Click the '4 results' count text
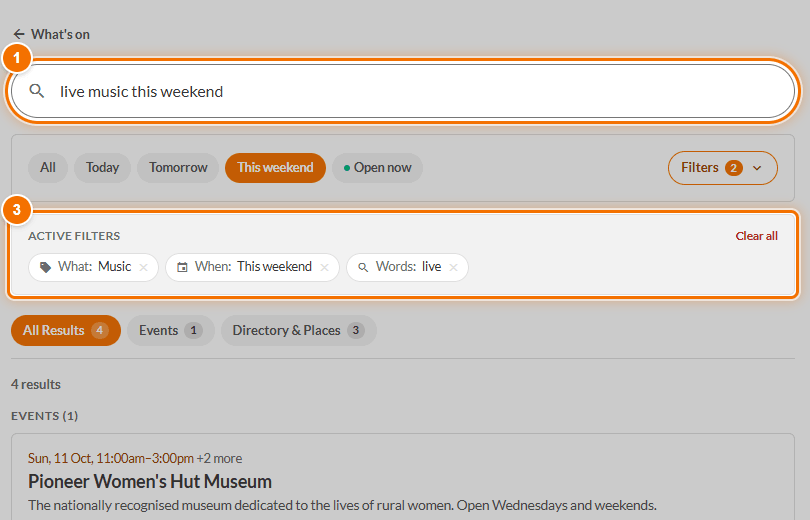Viewport: 810px width, 520px height. click(36, 384)
